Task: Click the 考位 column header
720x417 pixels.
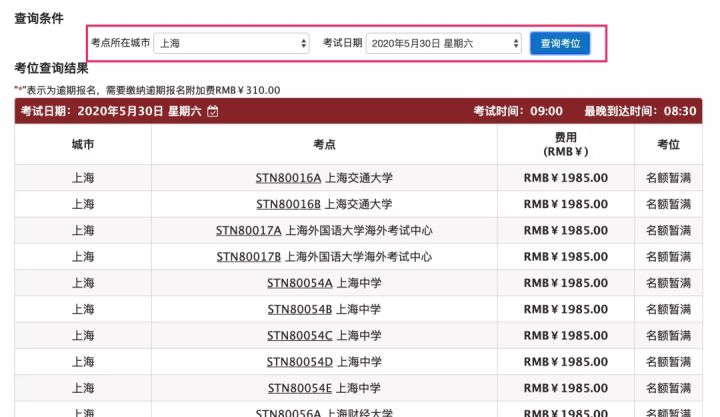Action: pos(668,144)
